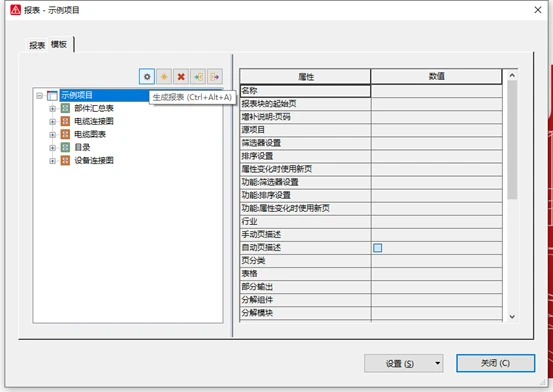Click the 数值 column header

click(436, 76)
